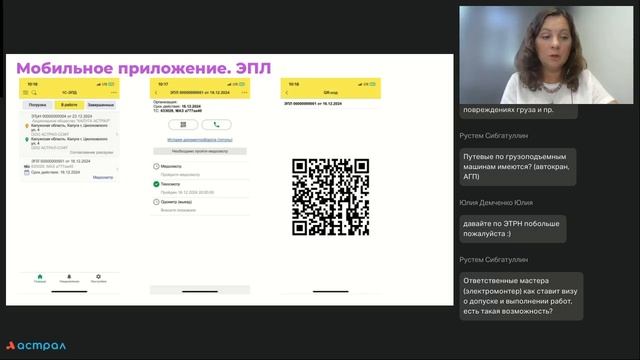Go back using arrow on ЭПЛ details screen
The width and height of the screenshot is (640, 360).
(x=156, y=93)
